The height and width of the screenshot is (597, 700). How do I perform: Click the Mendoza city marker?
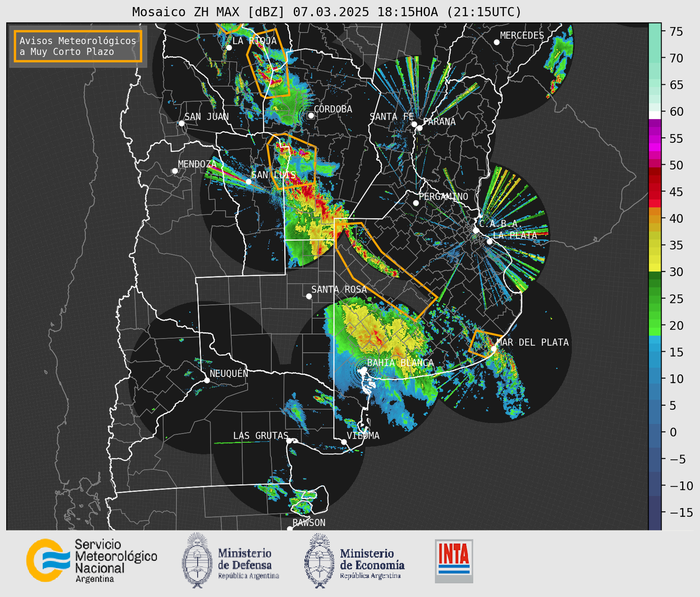pos(175,171)
